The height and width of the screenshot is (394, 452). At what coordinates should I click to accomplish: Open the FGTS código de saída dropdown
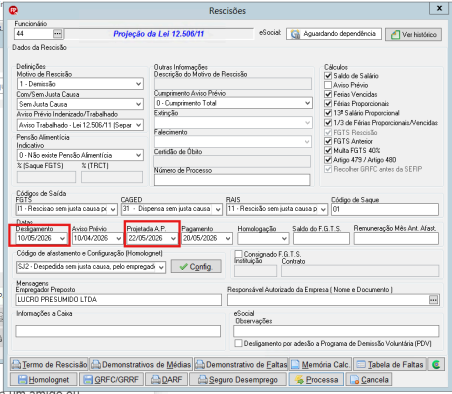(113, 209)
